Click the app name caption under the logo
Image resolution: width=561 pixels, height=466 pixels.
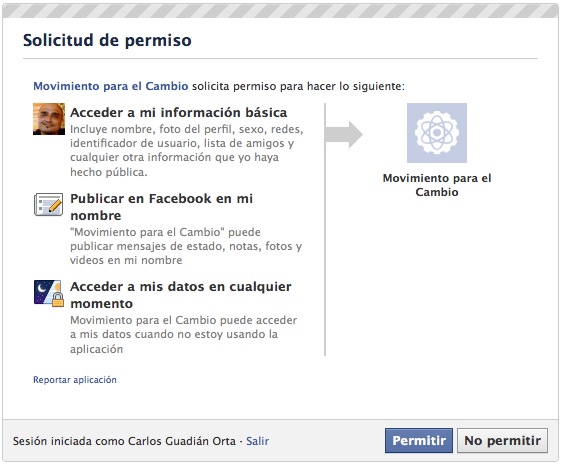click(437, 185)
